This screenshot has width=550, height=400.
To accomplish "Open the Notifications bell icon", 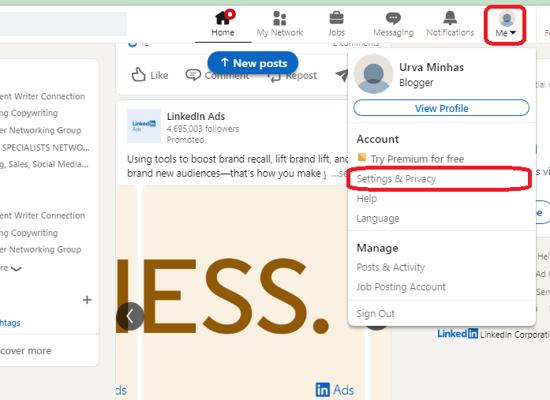I will pyautogui.click(x=450, y=18).
